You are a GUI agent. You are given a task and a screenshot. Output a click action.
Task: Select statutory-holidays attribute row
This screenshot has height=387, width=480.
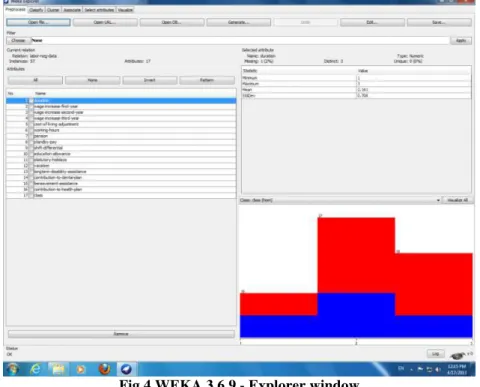pos(121,160)
